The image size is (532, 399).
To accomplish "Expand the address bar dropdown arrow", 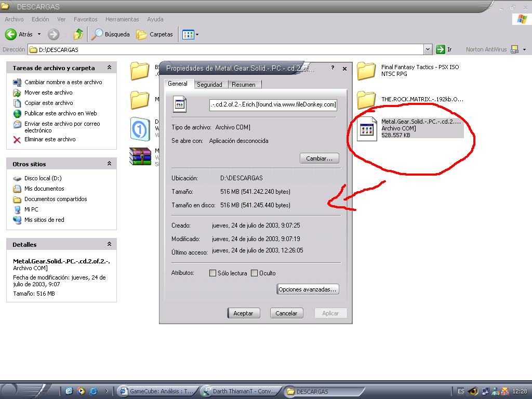I will coord(428,49).
